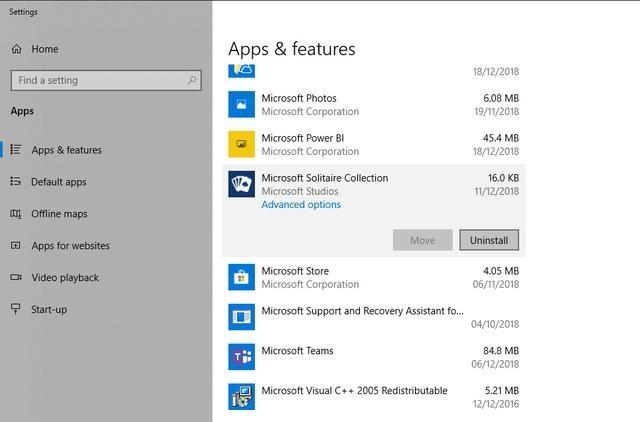The height and width of the screenshot is (422, 640).
Task: Click the Visual C++ 2005 Redistributable icon
Action: tap(242, 397)
